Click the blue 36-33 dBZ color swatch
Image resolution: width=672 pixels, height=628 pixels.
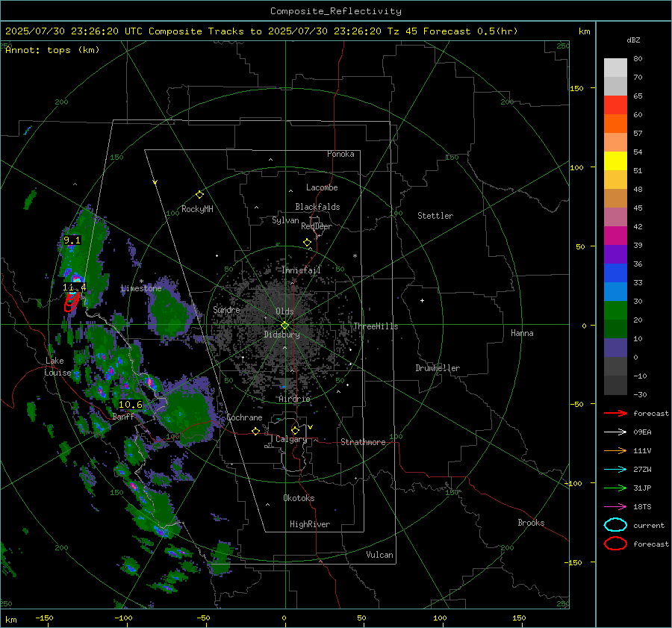click(x=615, y=273)
